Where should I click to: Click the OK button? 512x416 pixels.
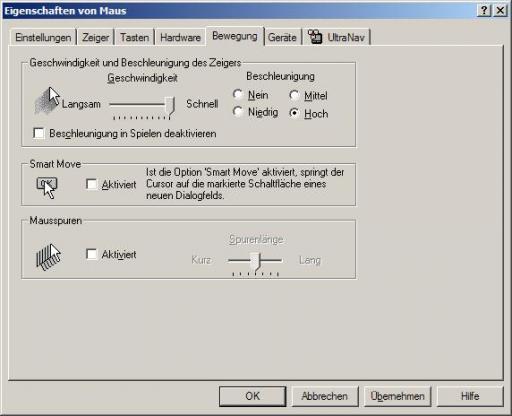point(252,396)
